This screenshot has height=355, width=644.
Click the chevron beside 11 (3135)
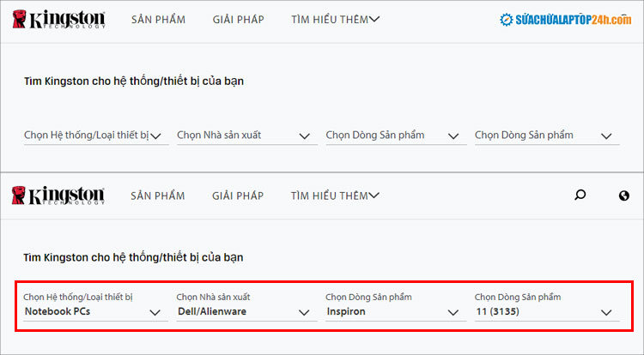click(606, 313)
